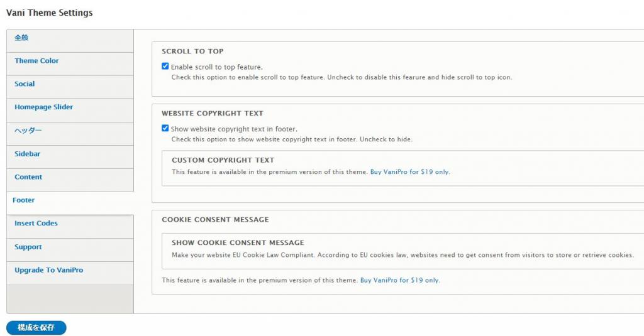This screenshot has width=644, height=336.
Task: Switch to the Sidebar tab
Action: 70,157
